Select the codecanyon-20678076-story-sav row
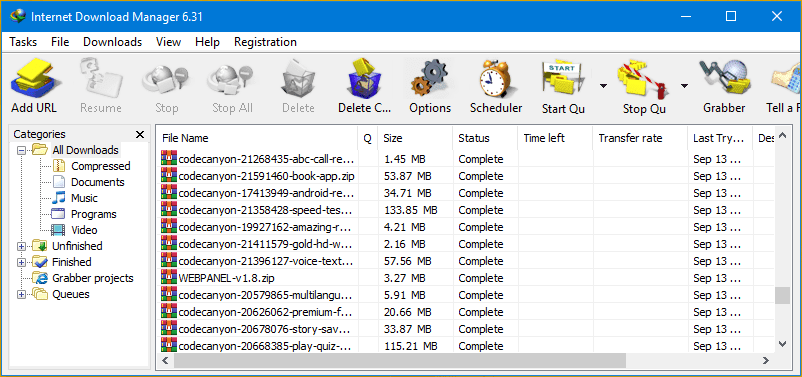Viewport: 802px width, 377px height. point(465,329)
